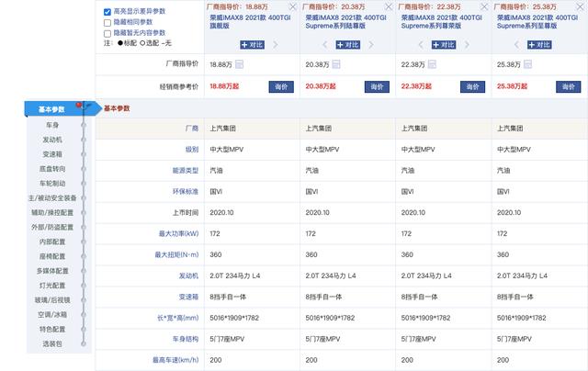Open the 车身结构 parameter link
This screenshot has width=588, height=371.
tap(186, 339)
